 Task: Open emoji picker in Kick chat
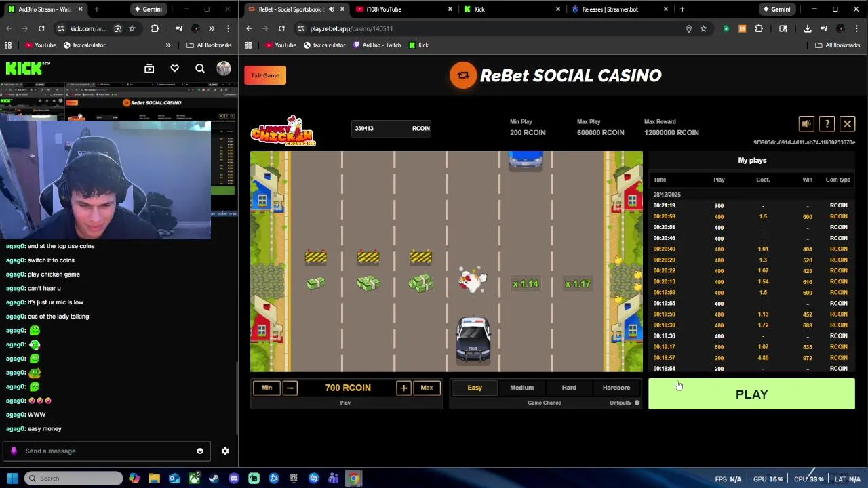(199, 451)
